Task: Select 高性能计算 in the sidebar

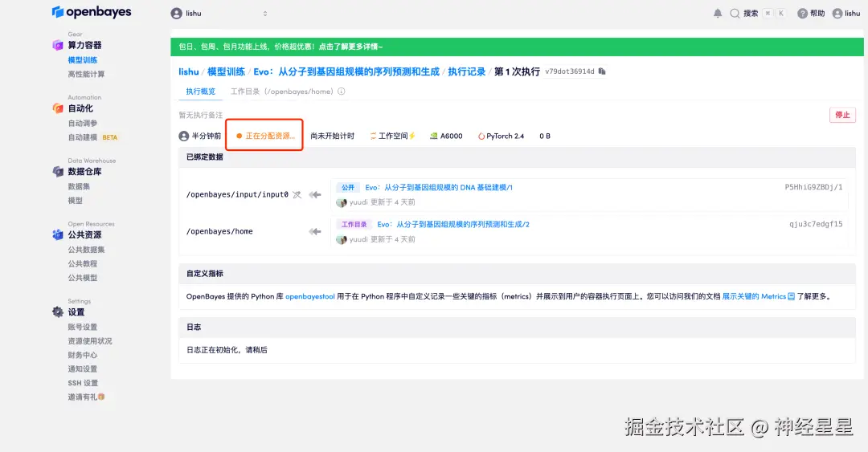Action: click(x=86, y=74)
